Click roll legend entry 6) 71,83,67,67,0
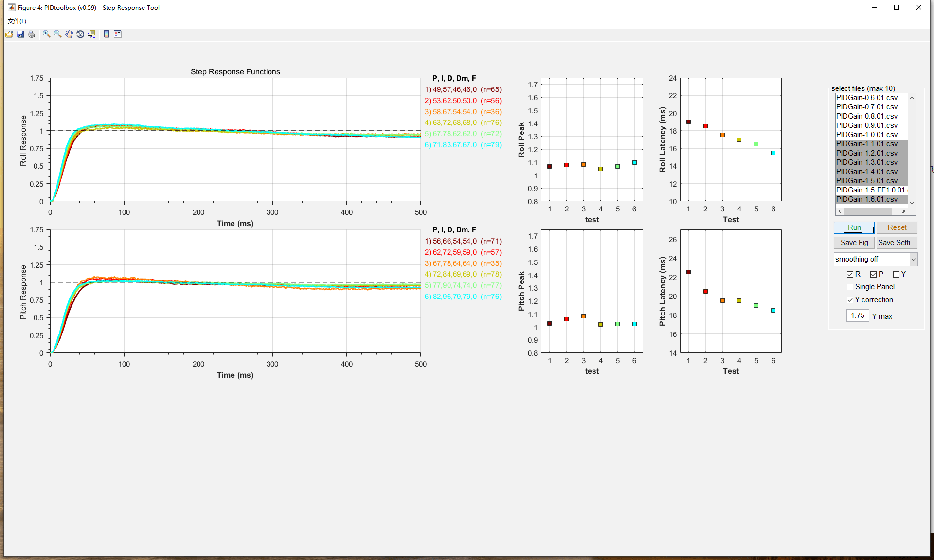 [x=463, y=145]
